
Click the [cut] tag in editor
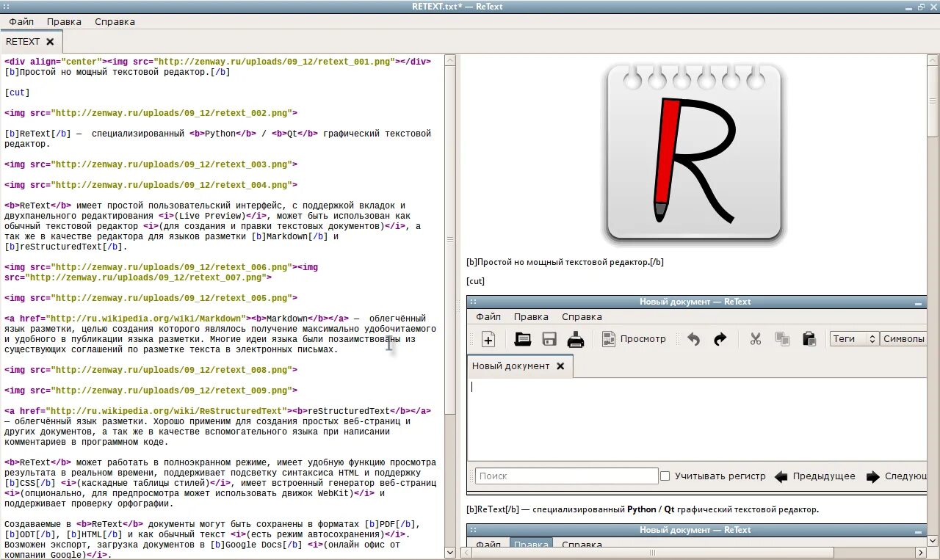pyautogui.click(x=17, y=92)
